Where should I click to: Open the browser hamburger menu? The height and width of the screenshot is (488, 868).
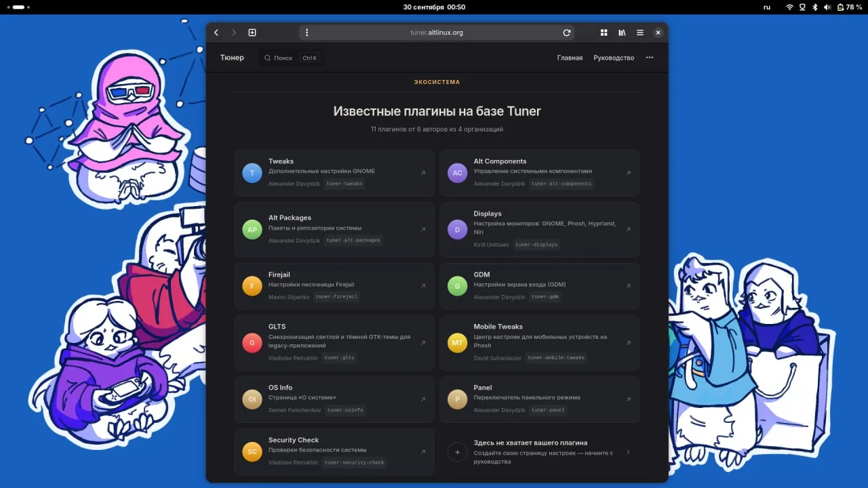(x=640, y=33)
